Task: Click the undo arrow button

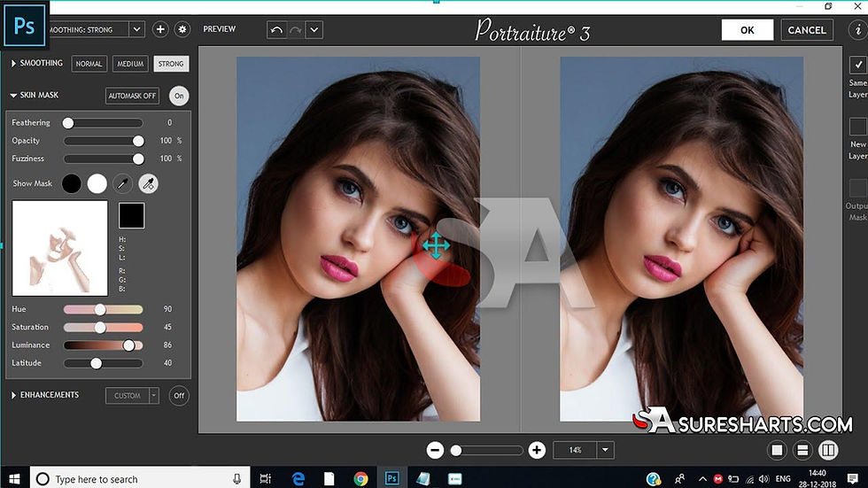Action: point(276,30)
